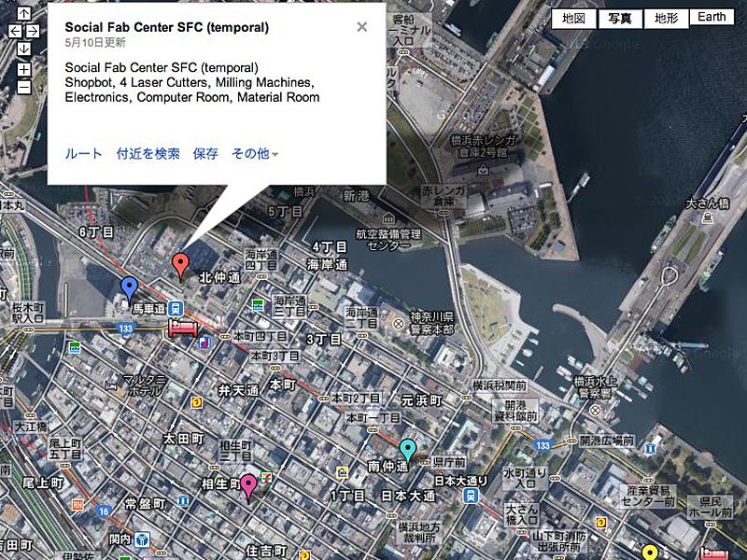The width and height of the screenshot is (747, 560).
Task: Click 付近を検索 search nearby link
Action: click(148, 153)
